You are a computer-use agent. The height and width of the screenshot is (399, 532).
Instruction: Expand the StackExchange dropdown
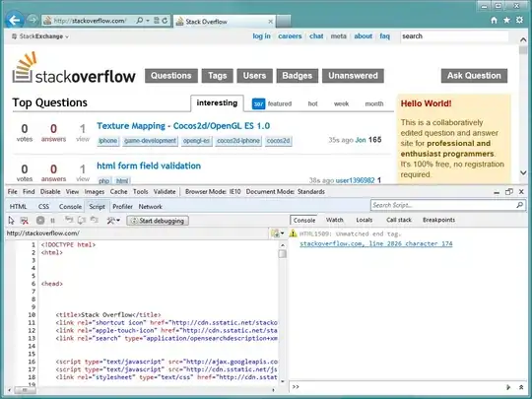[40, 36]
